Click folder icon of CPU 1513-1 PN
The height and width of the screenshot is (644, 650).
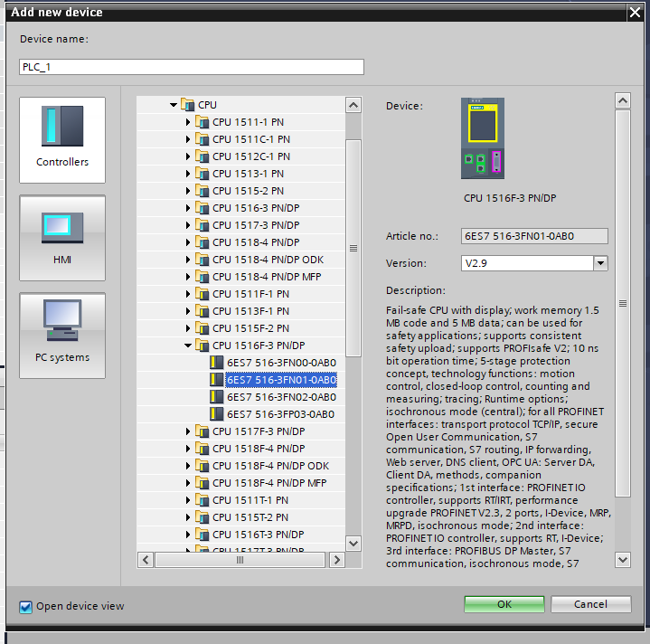point(203,174)
